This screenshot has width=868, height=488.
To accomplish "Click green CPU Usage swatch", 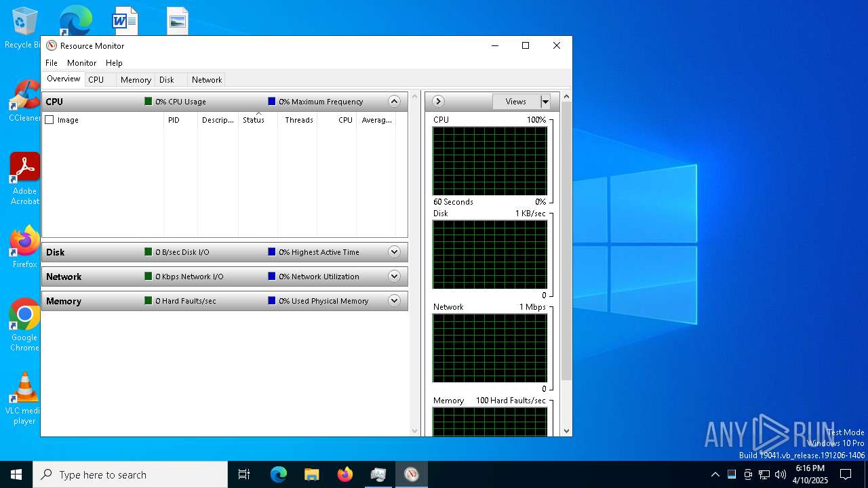I will (149, 102).
